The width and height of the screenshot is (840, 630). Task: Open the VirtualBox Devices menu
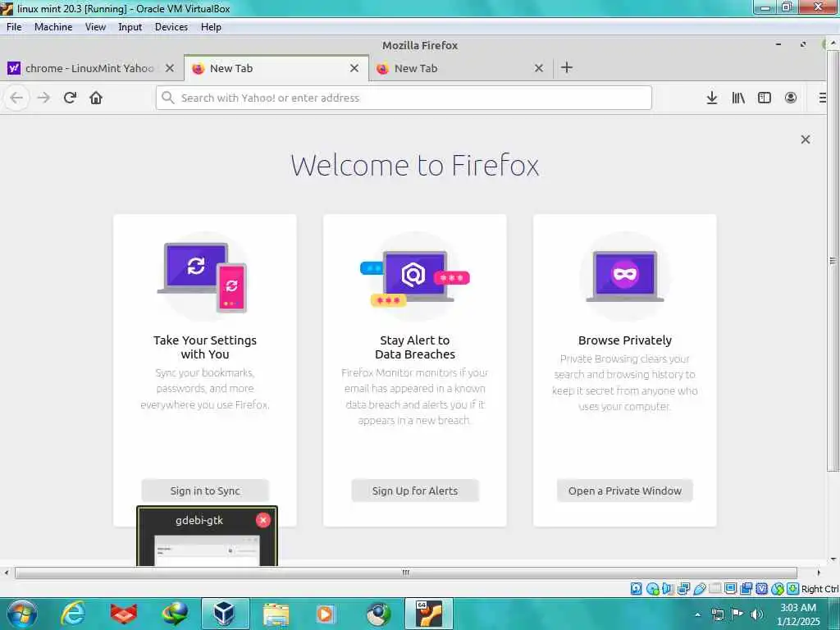tap(171, 27)
